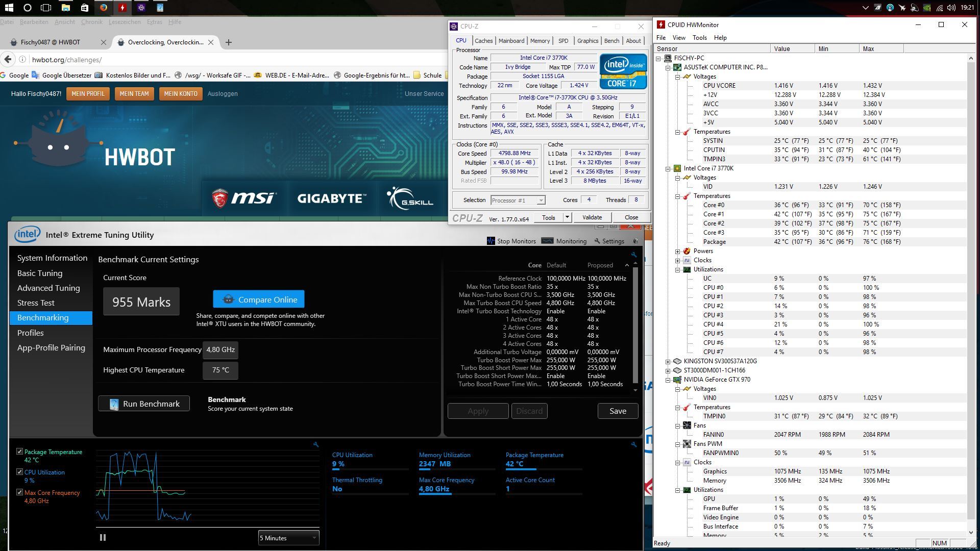Collapse the FISCHY-PC tree node
The height and width of the screenshot is (551, 980).
[x=658, y=58]
